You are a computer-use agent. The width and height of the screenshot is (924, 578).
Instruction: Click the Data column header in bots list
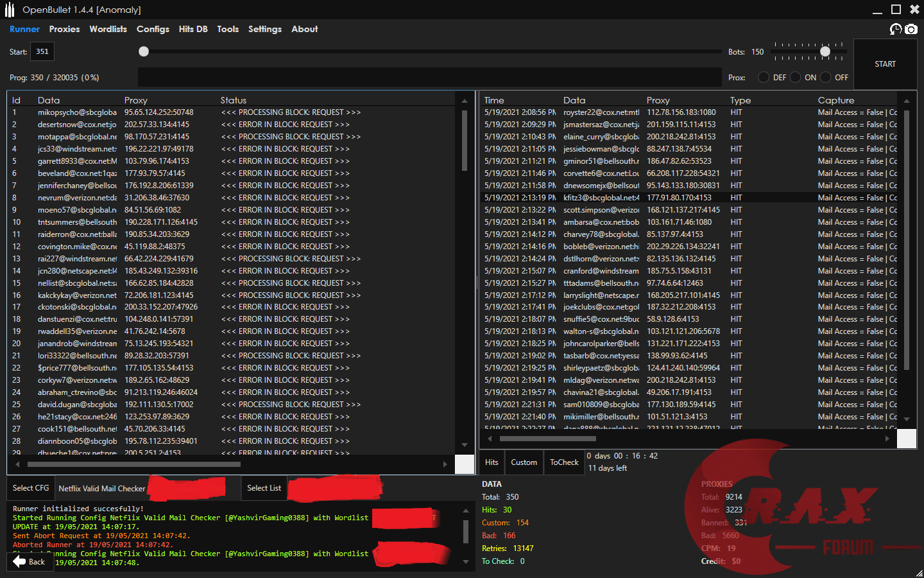[49, 100]
